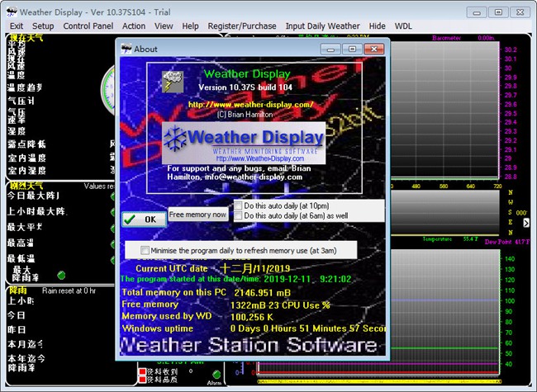The image size is (537, 392).
Task: Open Input Daily Weather menu
Action: point(322,26)
